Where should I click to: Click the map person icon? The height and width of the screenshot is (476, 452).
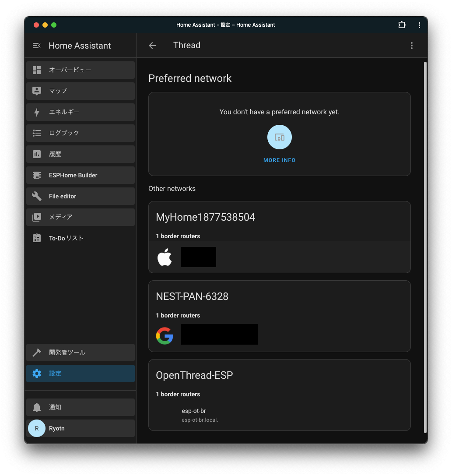click(x=37, y=91)
